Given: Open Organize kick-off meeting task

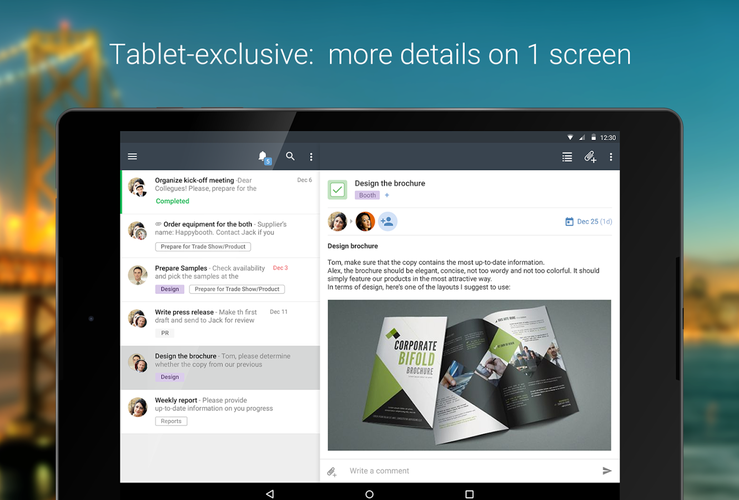Looking at the screenshot, I should pyautogui.click(x=220, y=192).
